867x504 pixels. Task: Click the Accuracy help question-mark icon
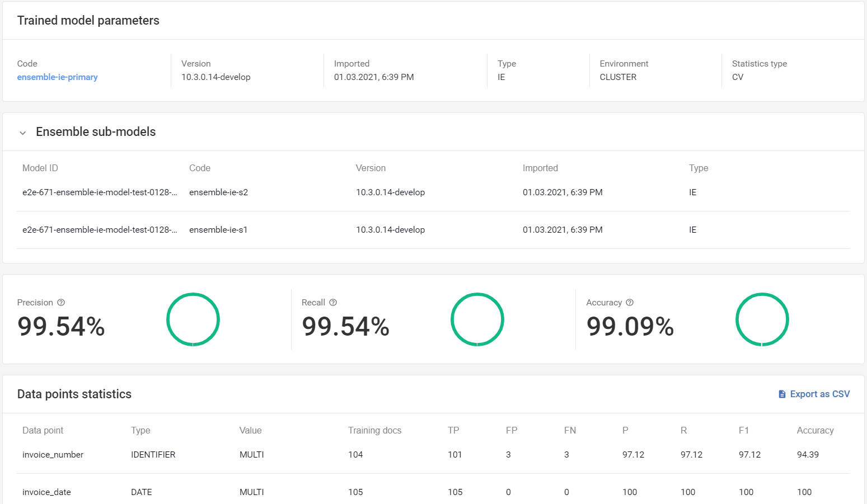pos(630,303)
